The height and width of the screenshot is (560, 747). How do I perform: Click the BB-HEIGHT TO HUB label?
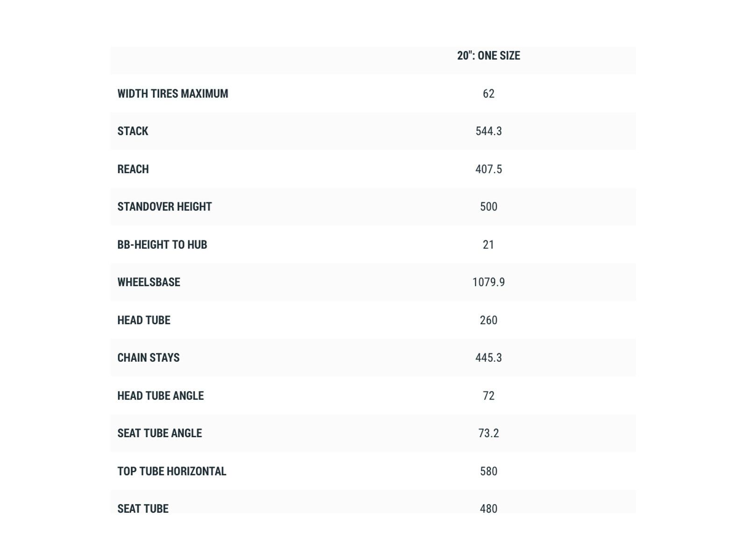pos(162,245)
